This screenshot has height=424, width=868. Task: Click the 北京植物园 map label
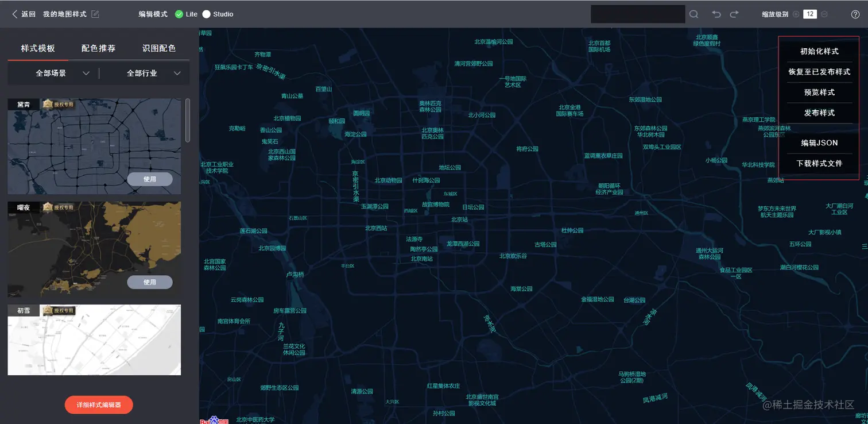pyautogui.click(x=288, y=118)
